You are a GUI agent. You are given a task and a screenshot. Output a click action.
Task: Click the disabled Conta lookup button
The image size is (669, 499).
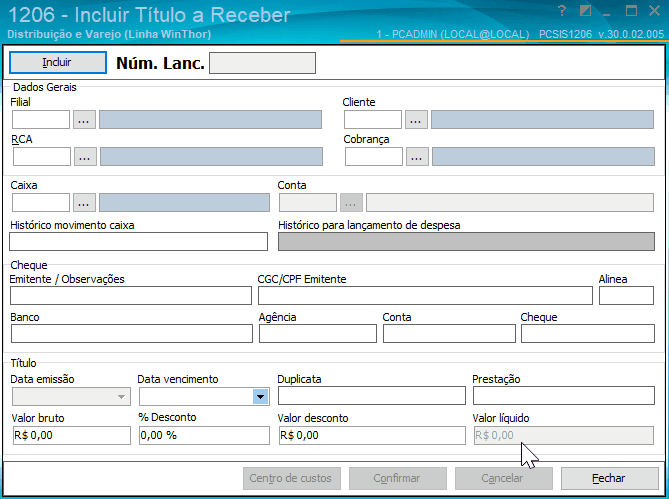click(x=352, y=203)
